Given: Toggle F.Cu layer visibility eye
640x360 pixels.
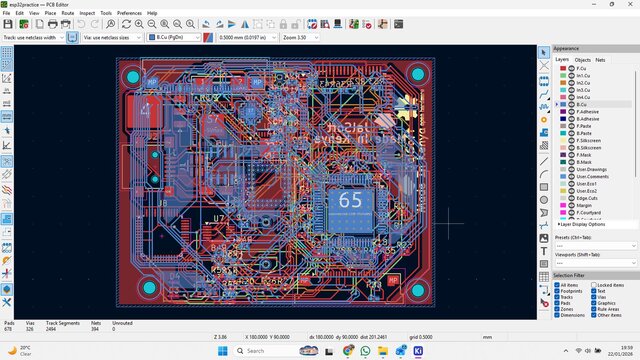Looking at the screenshot, I should point(571,69).
